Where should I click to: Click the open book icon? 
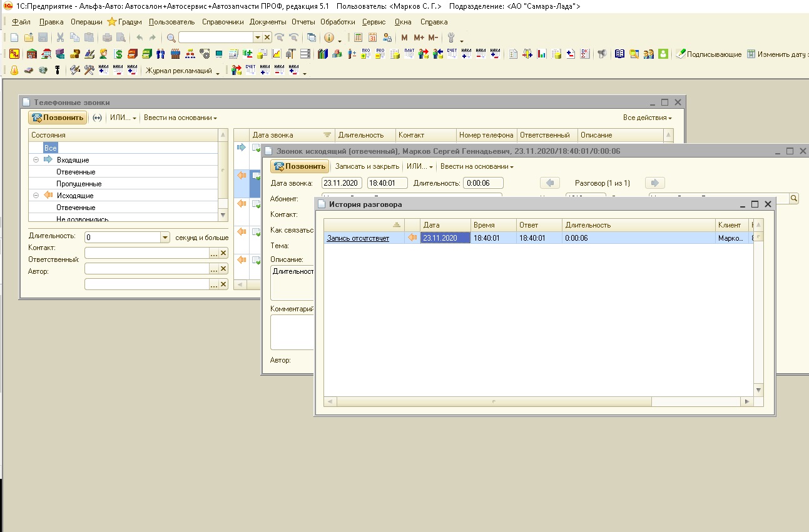(x=619, y=54)
